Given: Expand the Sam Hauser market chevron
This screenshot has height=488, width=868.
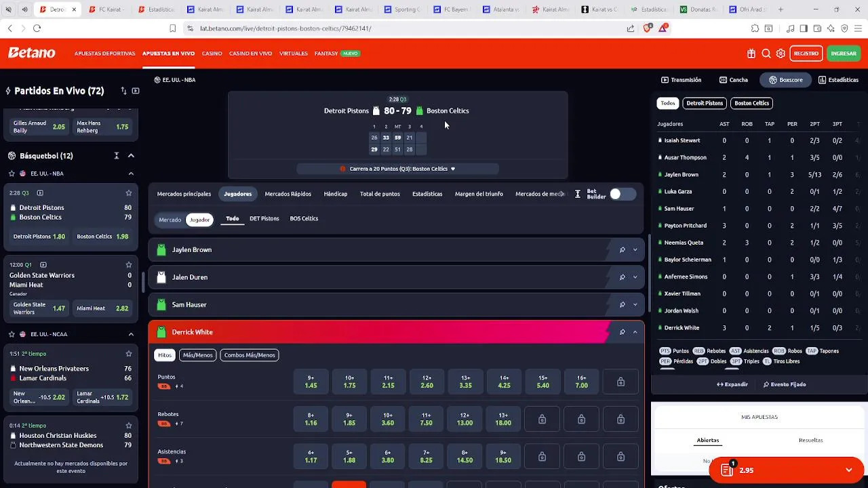Looking at the screenshot, I should coord(635,304).
